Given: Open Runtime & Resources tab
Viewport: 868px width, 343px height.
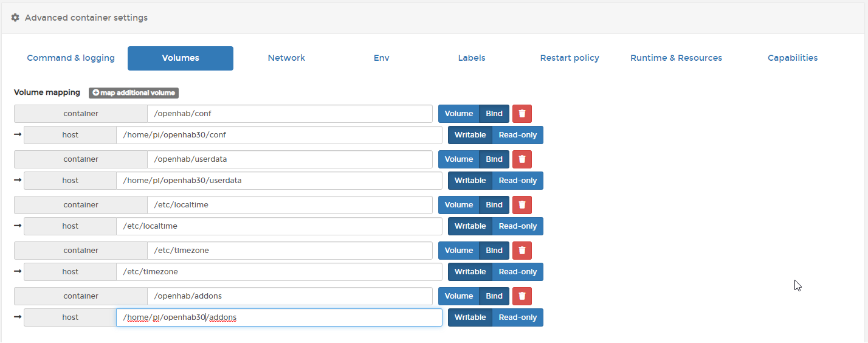Looking at the screenshot, I should click(676, 58).
